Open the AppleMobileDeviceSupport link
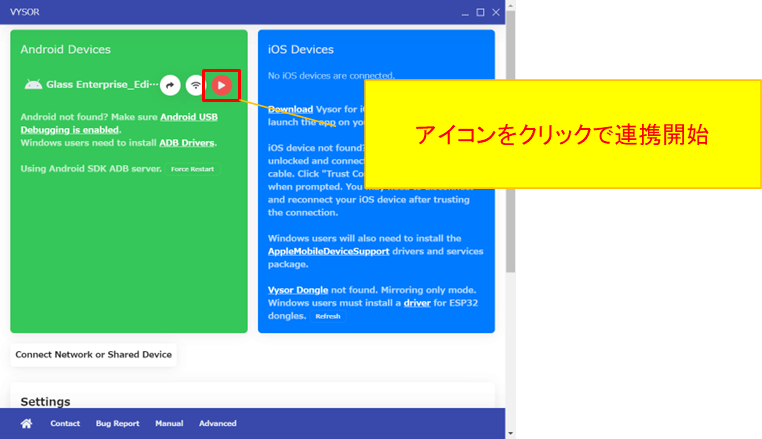 [x=328, y=251]
